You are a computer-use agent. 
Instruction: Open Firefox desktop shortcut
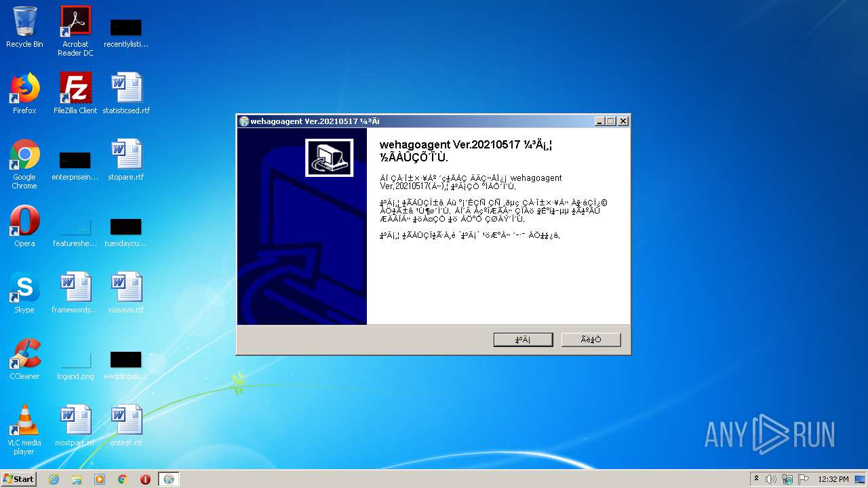(24, 94)
